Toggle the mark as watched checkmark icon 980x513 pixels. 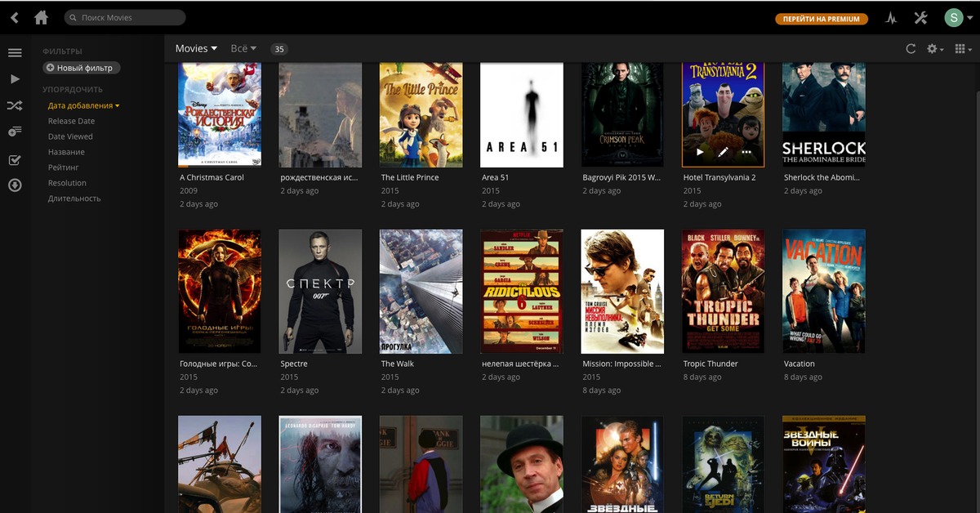[15, 158]
